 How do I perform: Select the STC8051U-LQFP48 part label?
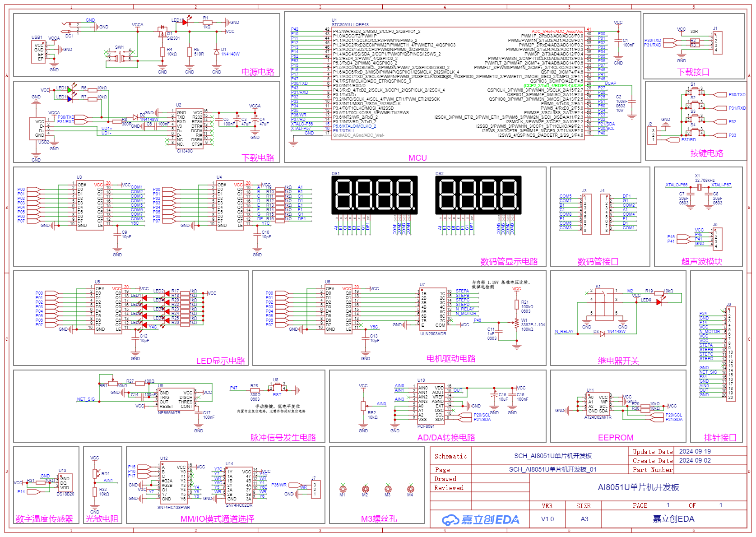click(x=350, y=25)
